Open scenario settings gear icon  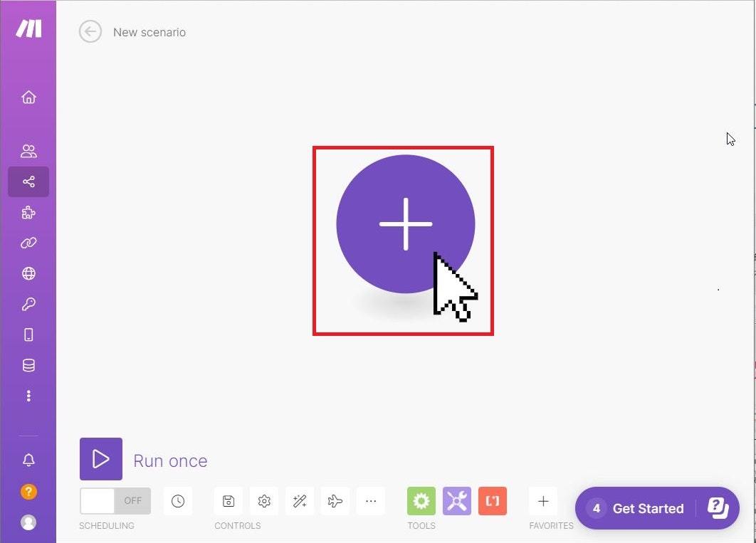[264, 501]
